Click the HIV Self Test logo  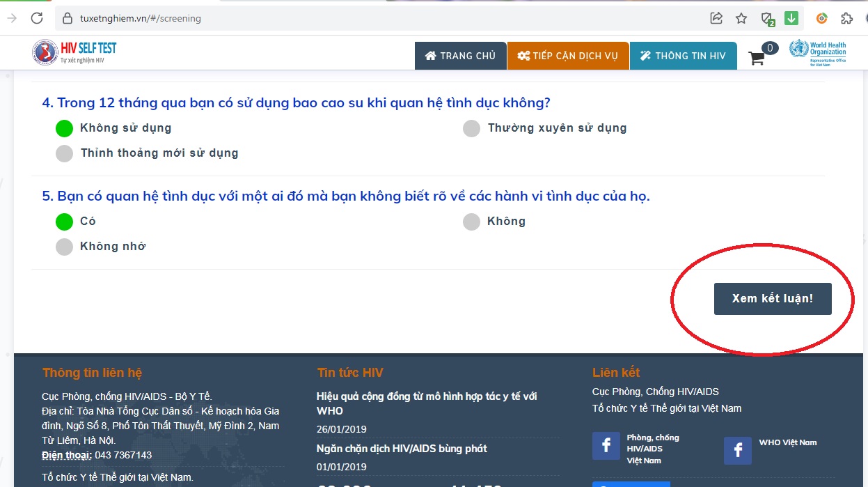coord(74,53)
